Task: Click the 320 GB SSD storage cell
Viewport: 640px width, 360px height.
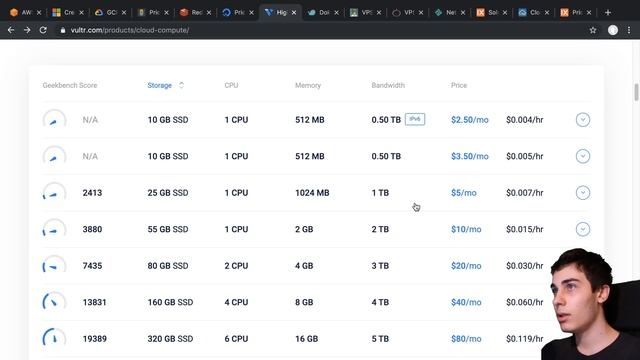Action: click(170, 338)
